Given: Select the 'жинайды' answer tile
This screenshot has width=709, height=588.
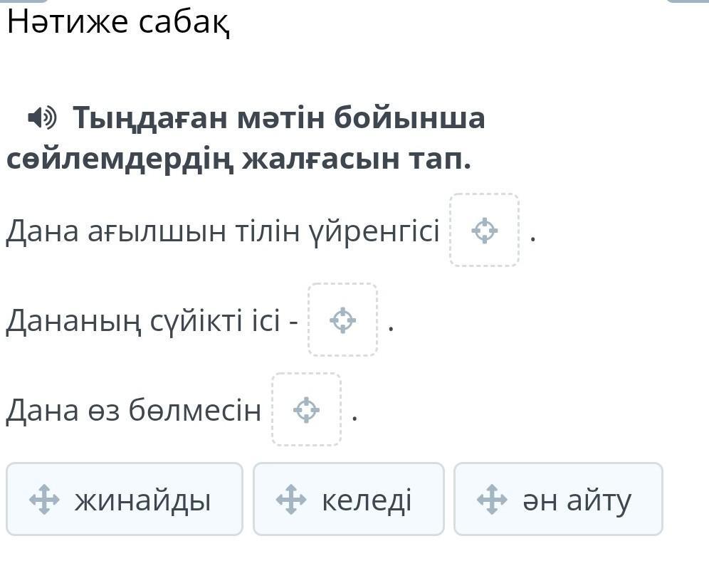Looking at the screenshot, I should point(125,499).
